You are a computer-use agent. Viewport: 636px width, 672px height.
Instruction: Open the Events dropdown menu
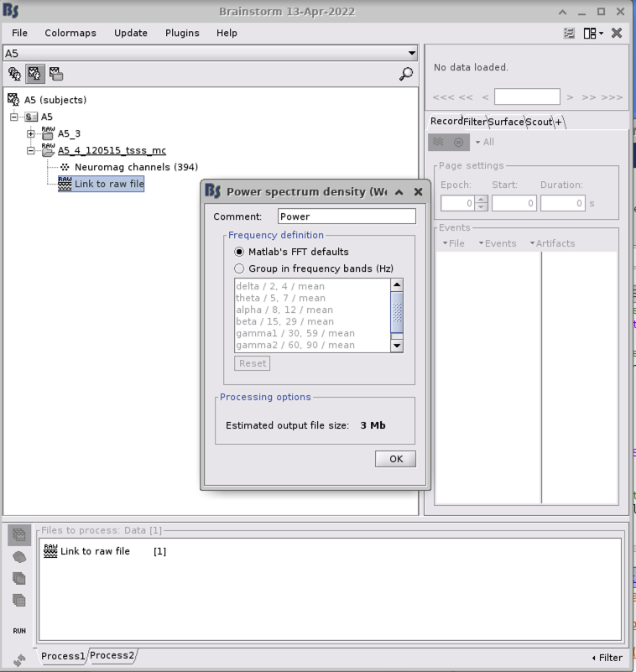[498, 243]
